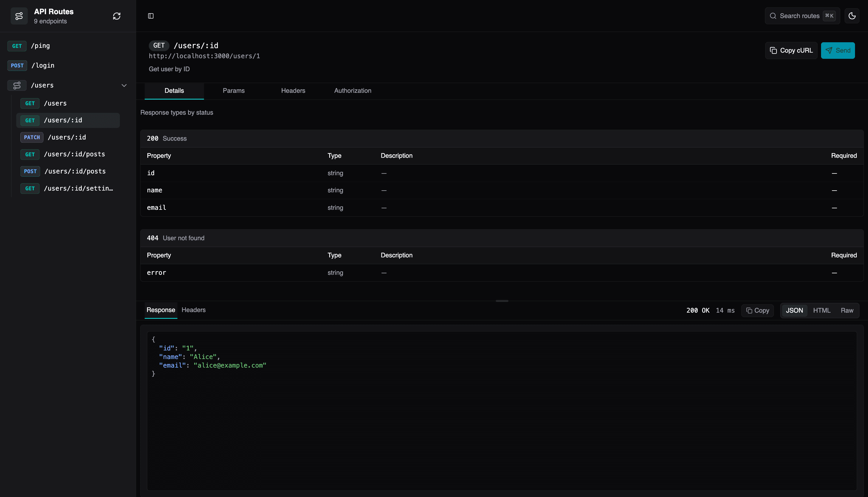Click the send paper-plane icon
The width and height of the screenshot is (868, 497).
(829, 50)
